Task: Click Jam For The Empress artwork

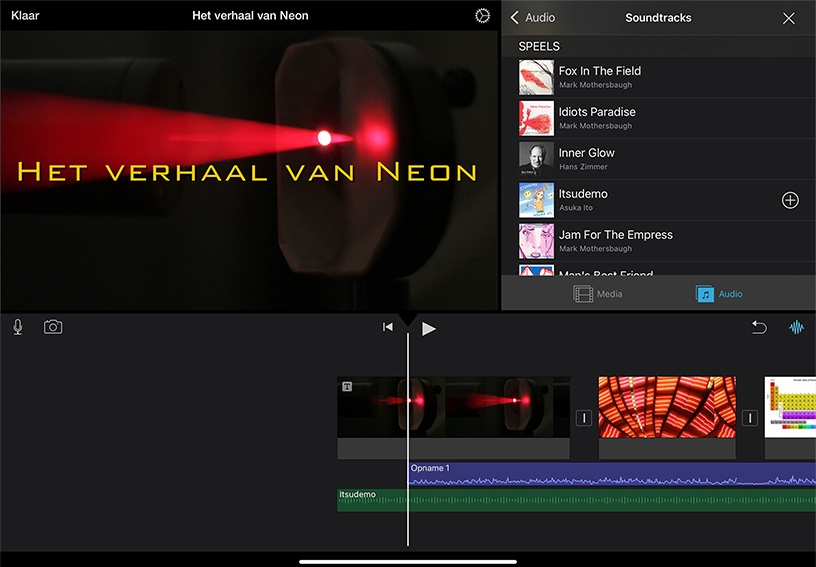Action: pos(536,241)
